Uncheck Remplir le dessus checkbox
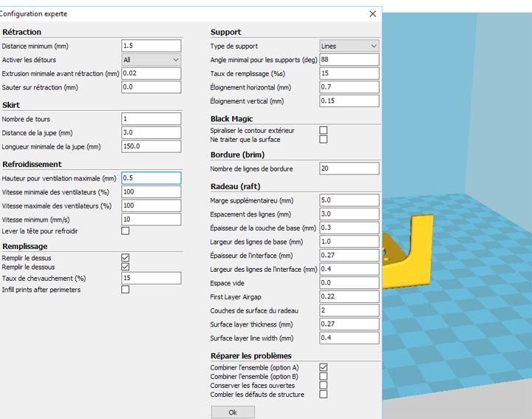Image resolution: width=532 pixels, height=419 pixels. tap(125, 258)
